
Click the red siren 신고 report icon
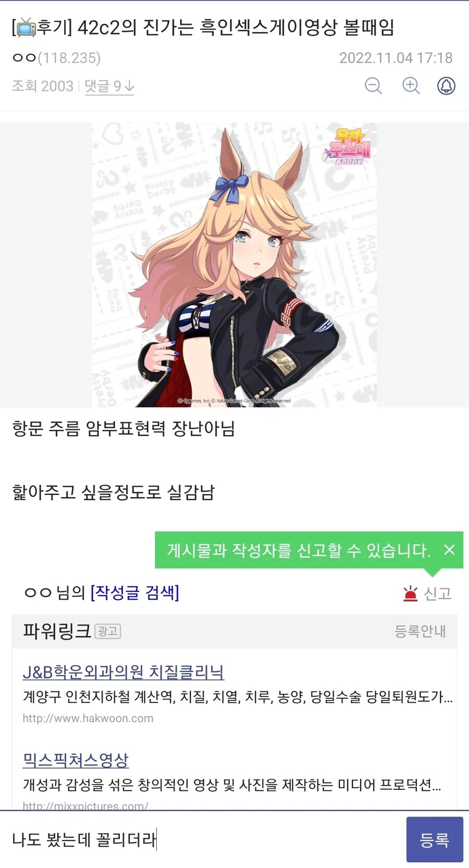pyautogui.click(x=411, y=593)
